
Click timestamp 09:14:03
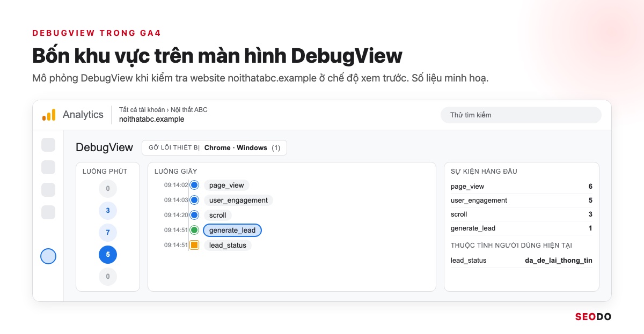click(x=176, y=200)
